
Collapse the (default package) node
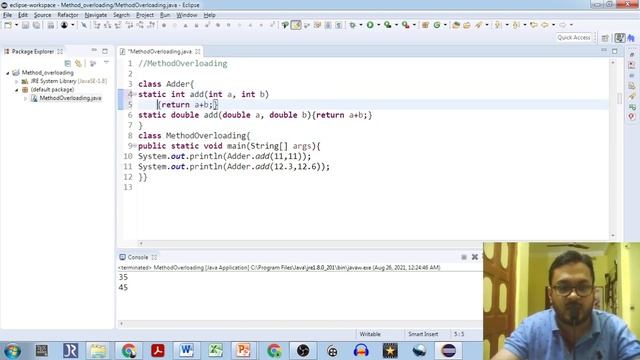pos(17,90)
